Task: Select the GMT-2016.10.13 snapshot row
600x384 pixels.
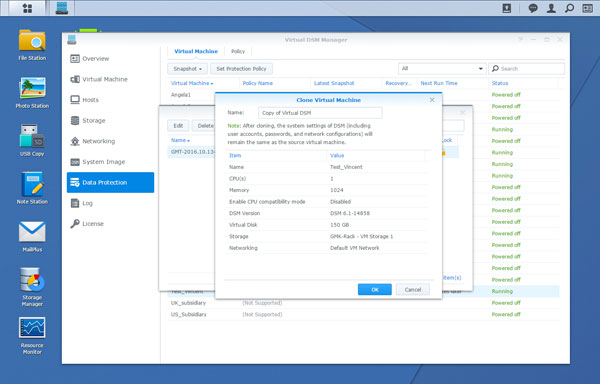Action: [x=191, y=152]
